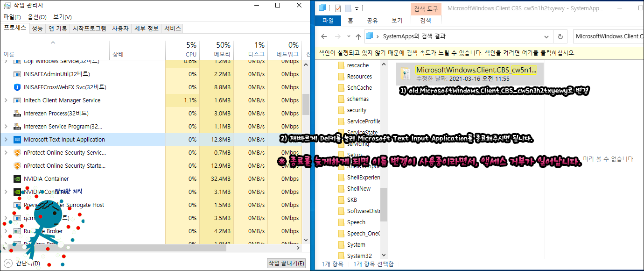
Task: Click the Microsoft Text Input Application icon
Action: 17,139
